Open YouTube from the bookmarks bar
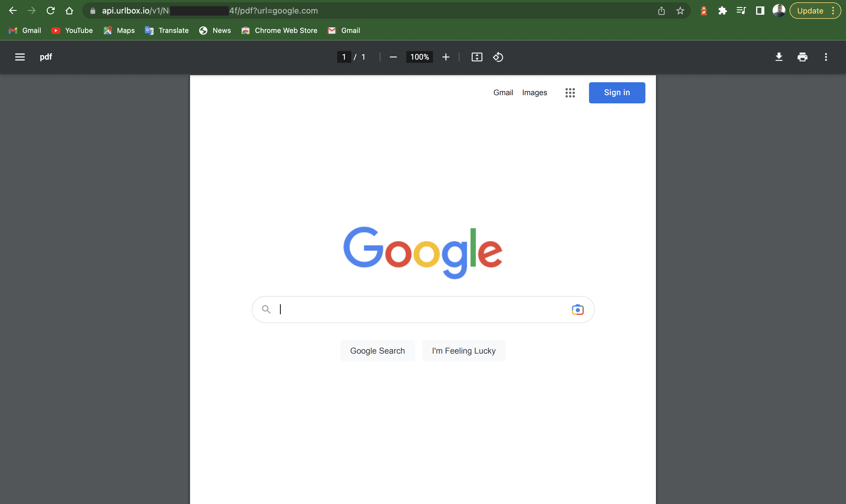The height and width of the screenshot is (504, 846). coord(72,31)
